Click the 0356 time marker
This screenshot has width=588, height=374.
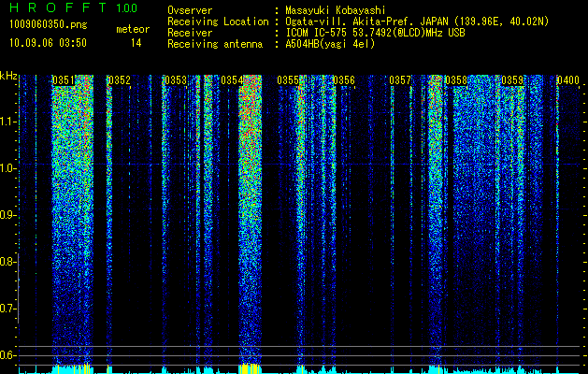pos(344,80)
